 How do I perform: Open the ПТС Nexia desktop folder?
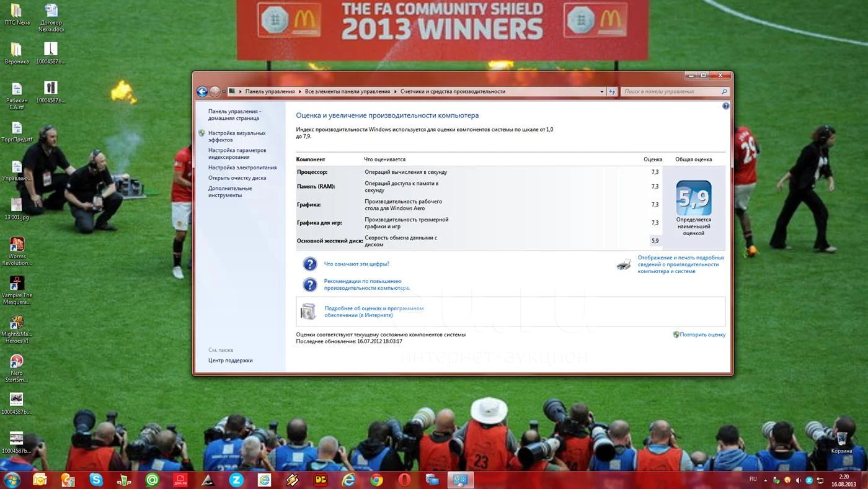[17, 14]
